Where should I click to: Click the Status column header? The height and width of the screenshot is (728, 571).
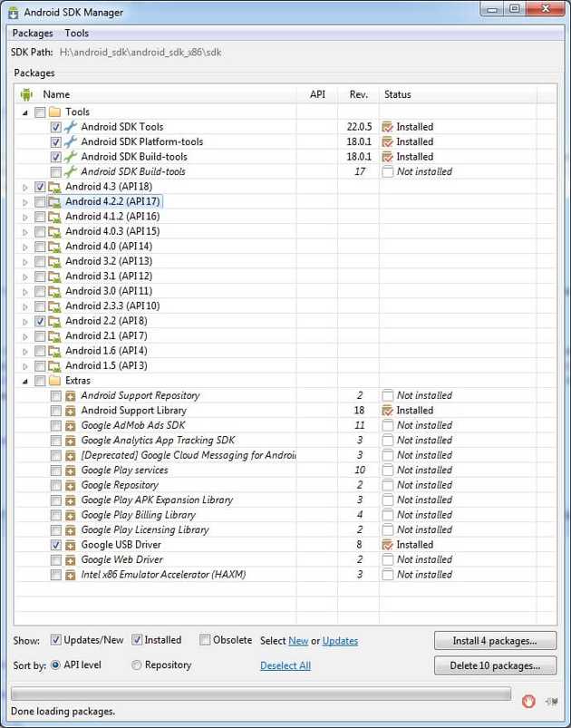pos(458,94)
